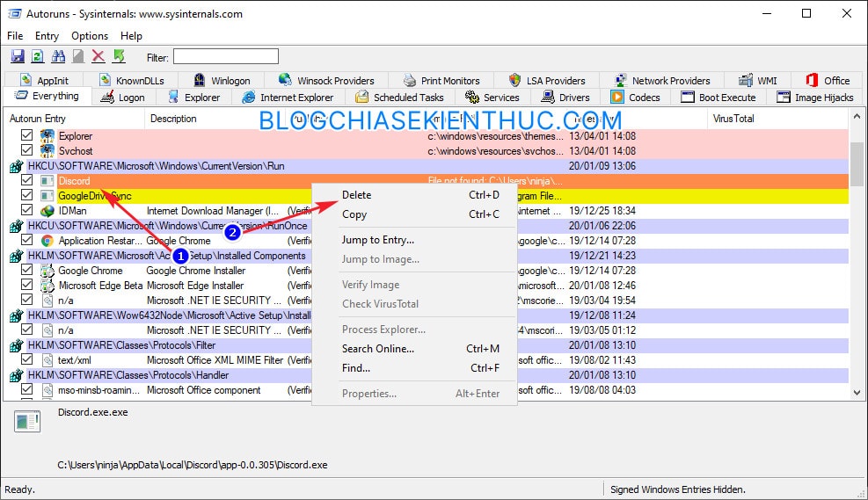Switch to the AppInit tab

(x=44, y=81)
